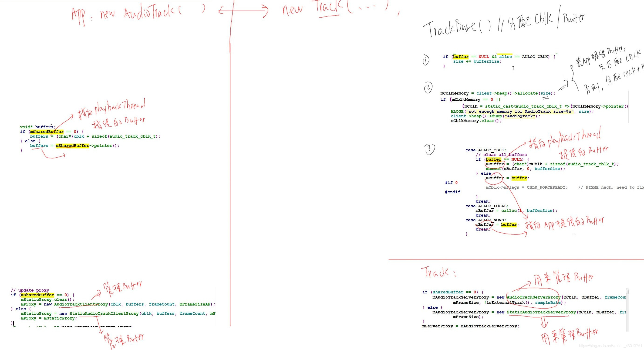The width and height of the screenshot is (644, 350).
Task: Click the 'case ALLOC_CBLK:' label
Action: click(x=486, y=150)
